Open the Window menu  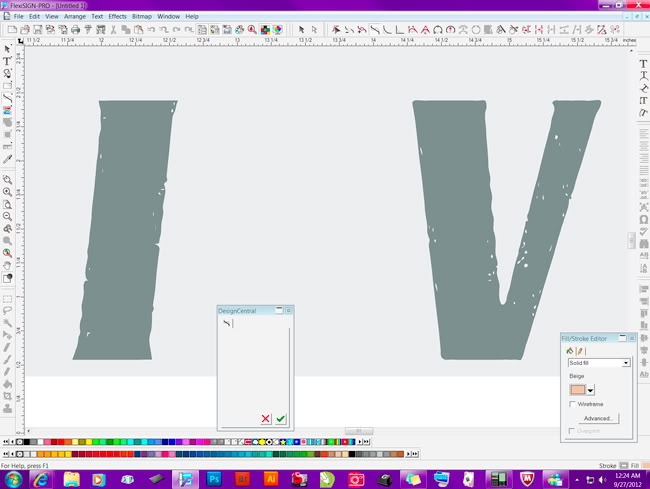(168, 16)
